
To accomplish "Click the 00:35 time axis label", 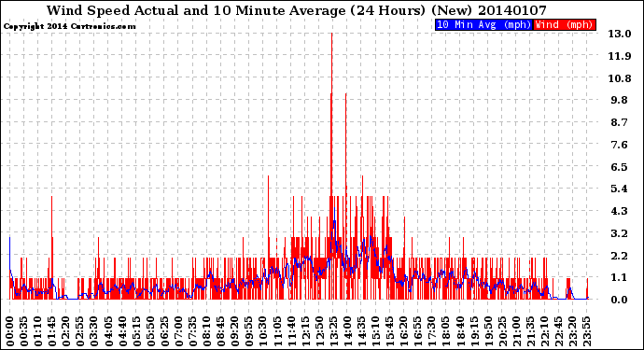I will [x=24, y=331].
